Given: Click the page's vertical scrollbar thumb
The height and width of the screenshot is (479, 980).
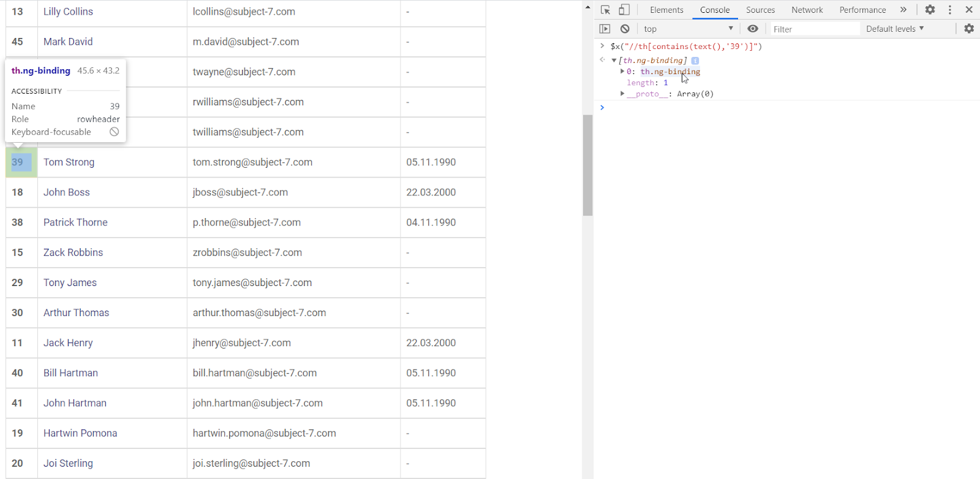Looking at the screenshot, I should click(587, 165).
